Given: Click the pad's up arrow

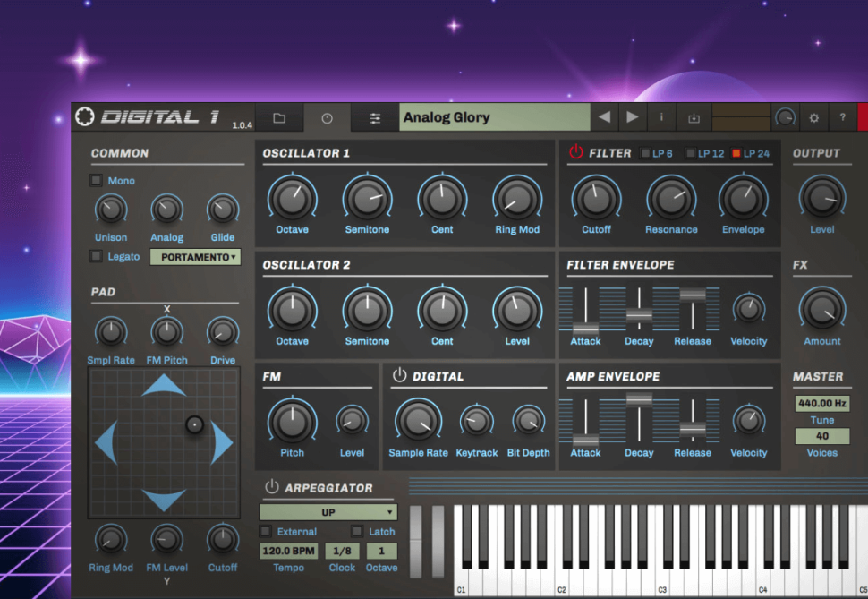Looking at the screenshot, I should (164, 386).
